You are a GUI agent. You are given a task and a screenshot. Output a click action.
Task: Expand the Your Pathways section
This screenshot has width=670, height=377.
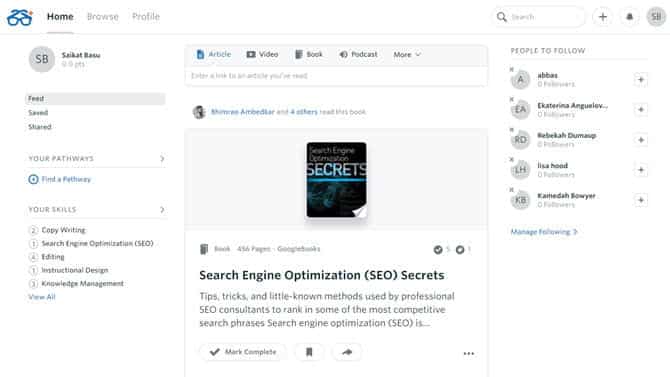pyautogui.click(x=162, y=159)
